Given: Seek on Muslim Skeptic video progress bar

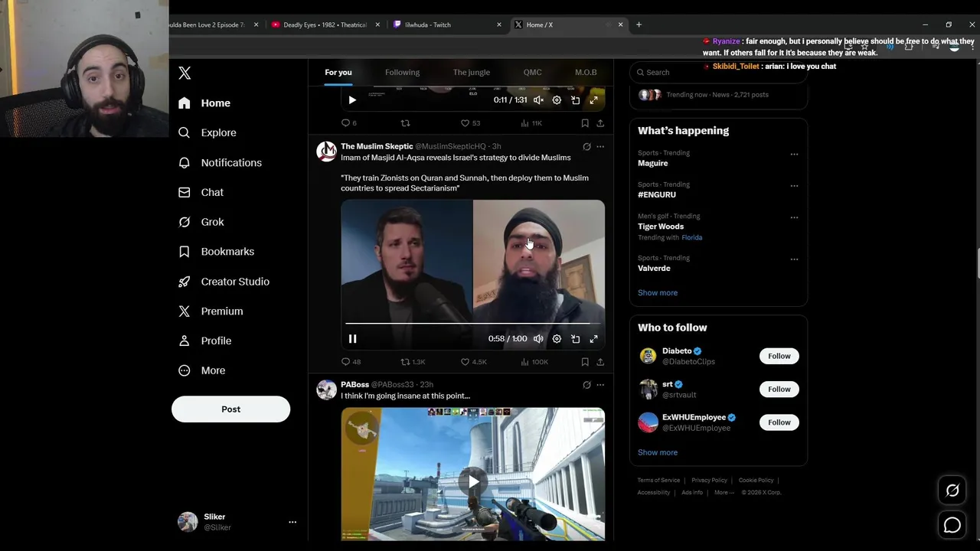Looking at the screenshot, I should 472,324.
